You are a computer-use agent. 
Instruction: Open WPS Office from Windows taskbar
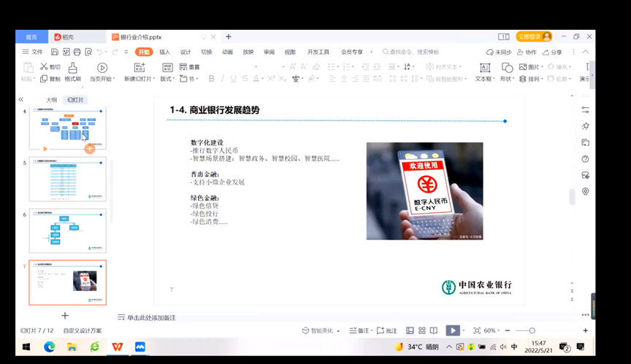click(x=117, y=346)
